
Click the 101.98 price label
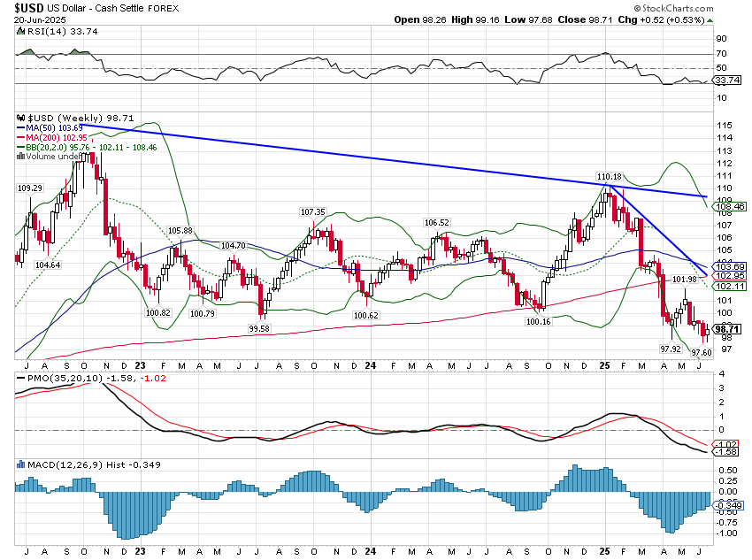tap(685, 280)
